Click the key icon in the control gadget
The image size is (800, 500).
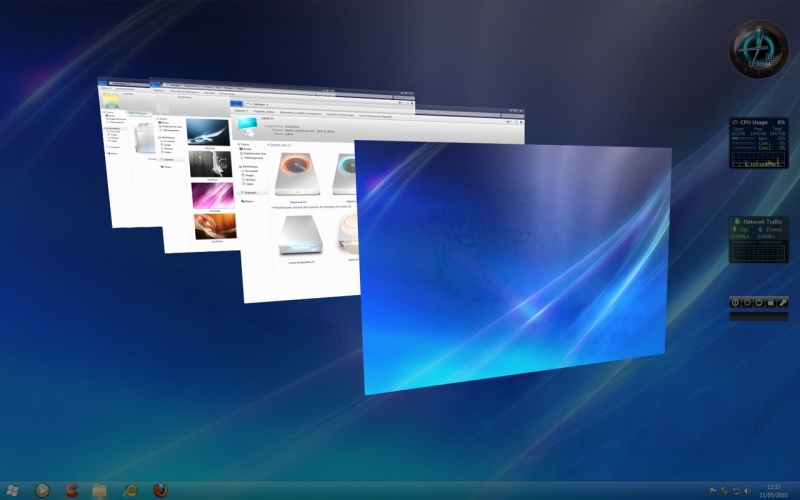783,303
